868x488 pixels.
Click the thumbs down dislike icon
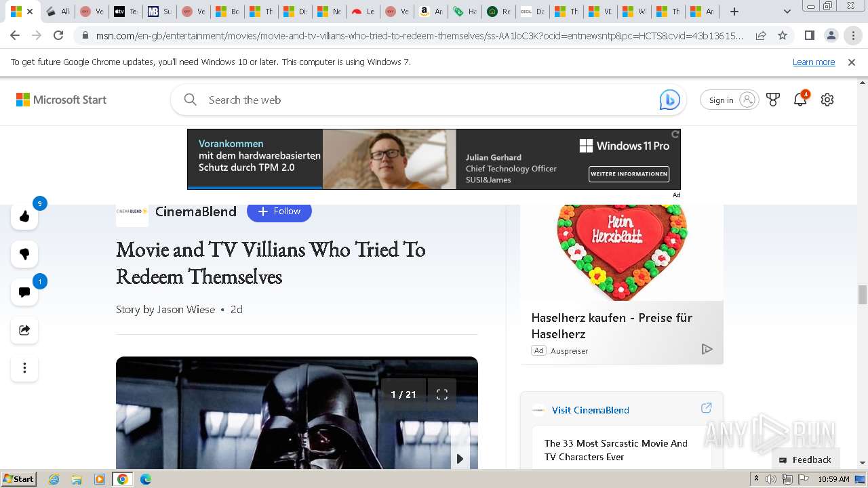tap(24, 254)
